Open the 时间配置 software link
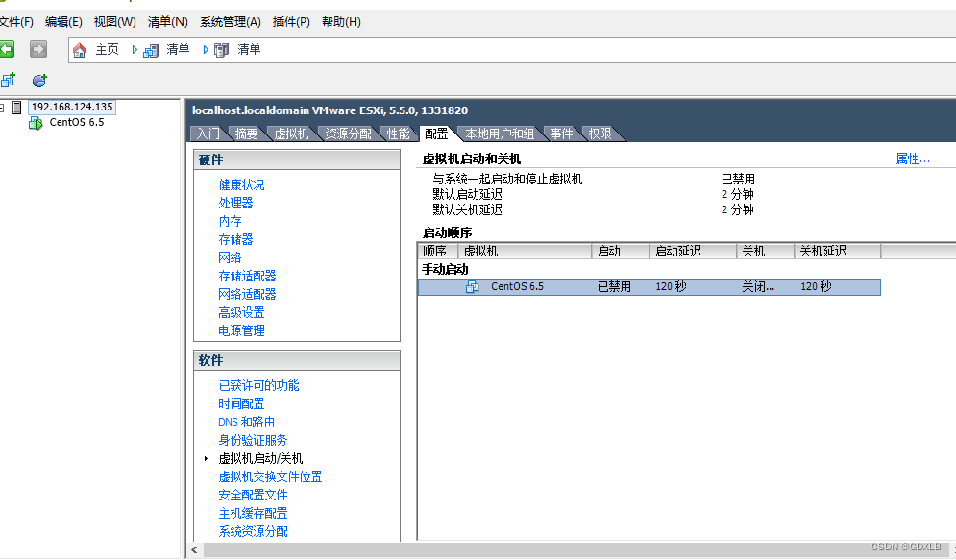 tap(241, 402)
